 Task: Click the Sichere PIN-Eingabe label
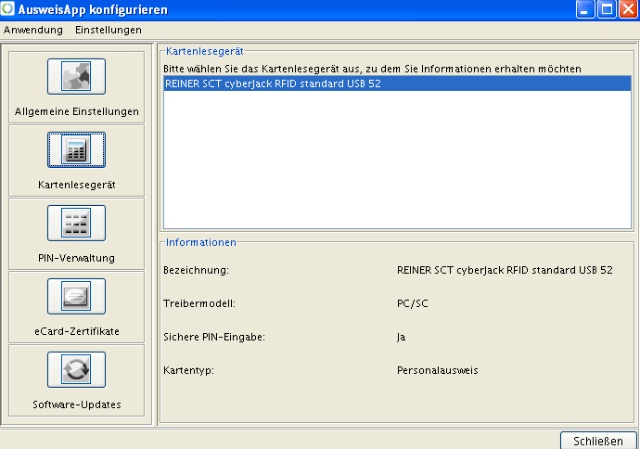pyautogui.click(x=214, y=337)
